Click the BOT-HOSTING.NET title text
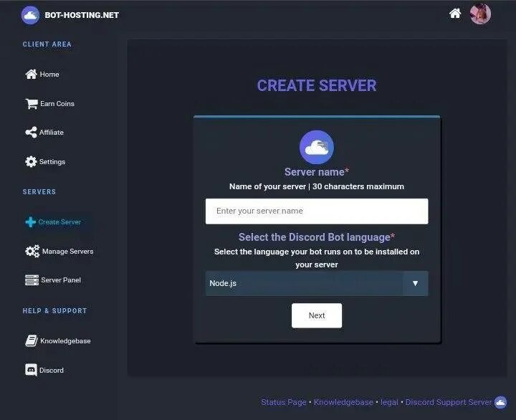 (x=82, y=15)
